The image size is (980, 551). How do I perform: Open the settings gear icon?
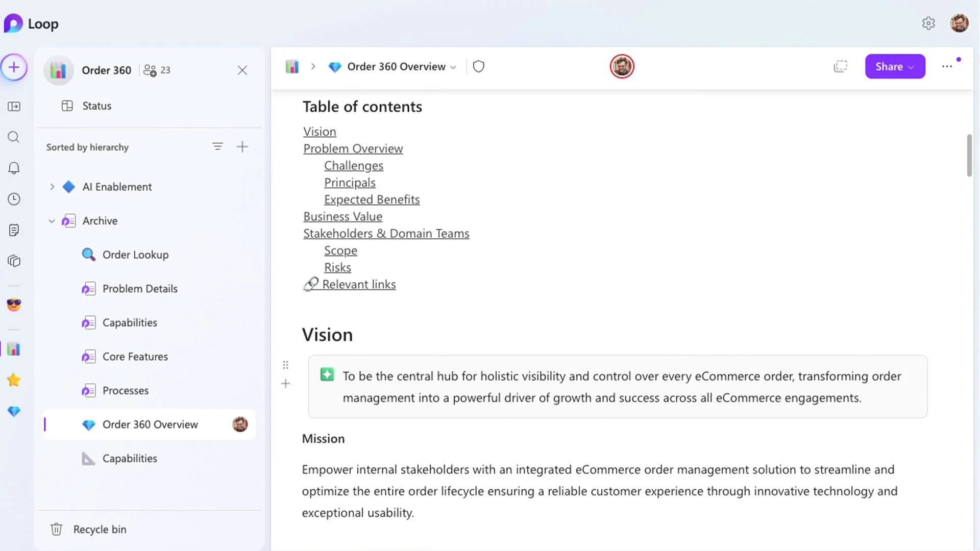[x=928, y=23]
